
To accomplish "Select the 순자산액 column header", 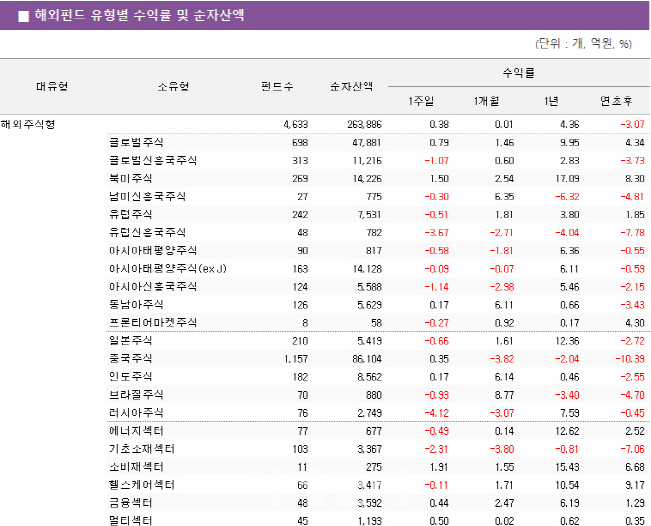I will click(x=351, y=86).
